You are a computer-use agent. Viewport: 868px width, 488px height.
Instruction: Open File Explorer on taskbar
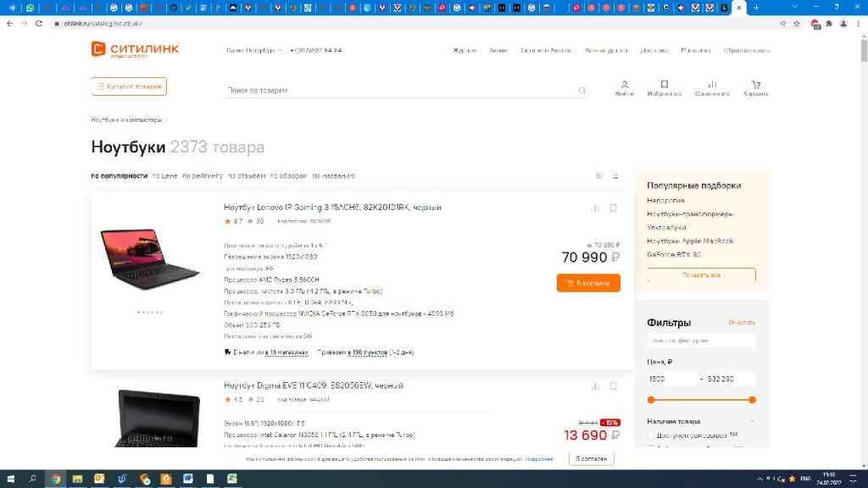point(77,479)
